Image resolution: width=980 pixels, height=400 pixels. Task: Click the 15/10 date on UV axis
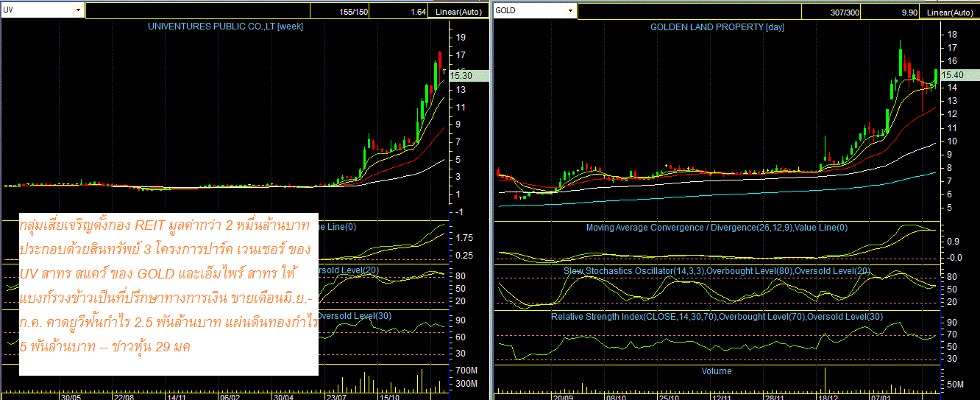pos(389,396)
